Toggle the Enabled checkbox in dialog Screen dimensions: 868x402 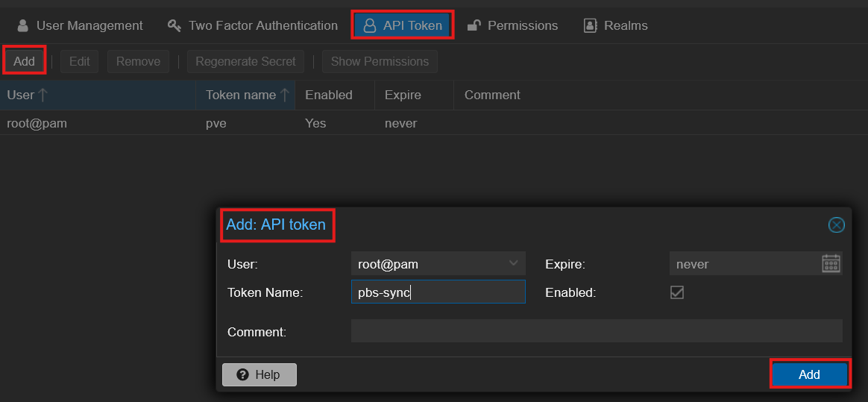click(676, 292)
